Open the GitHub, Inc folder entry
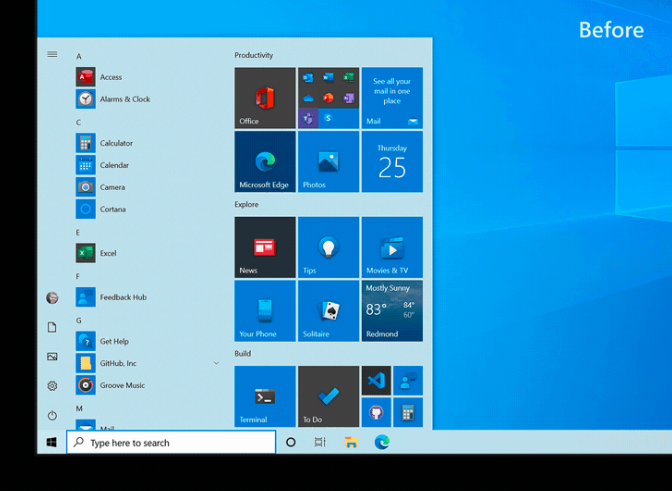 (x=148, y=363)
